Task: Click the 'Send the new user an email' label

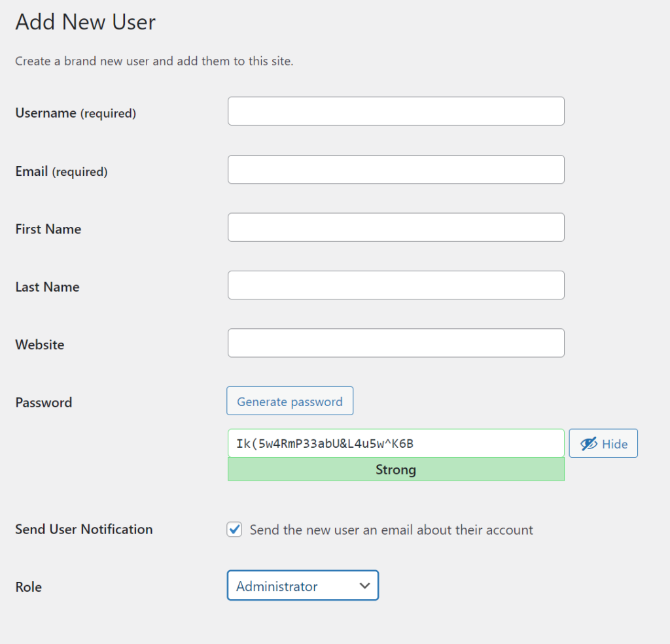Action: [391, 530]
